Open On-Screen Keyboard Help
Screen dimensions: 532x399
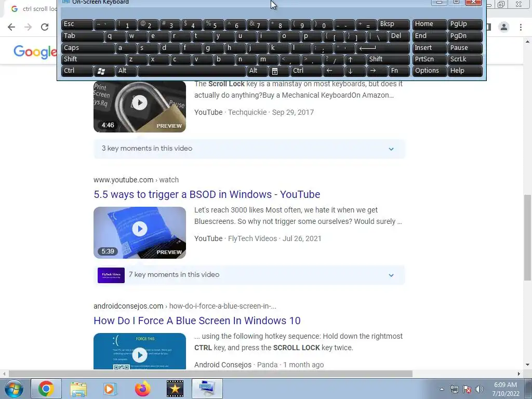click(465, 71)
